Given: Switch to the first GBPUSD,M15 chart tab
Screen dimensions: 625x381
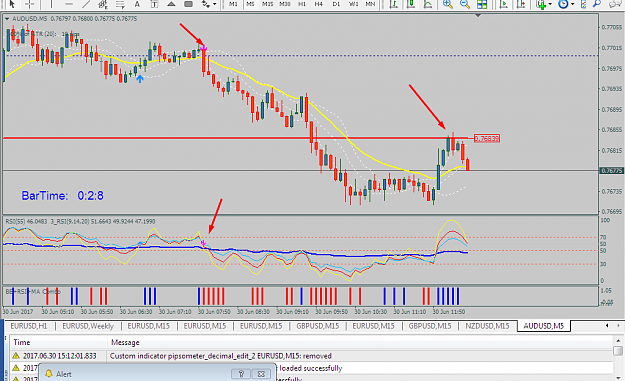Looking at the screenshot, I should 318,326.
